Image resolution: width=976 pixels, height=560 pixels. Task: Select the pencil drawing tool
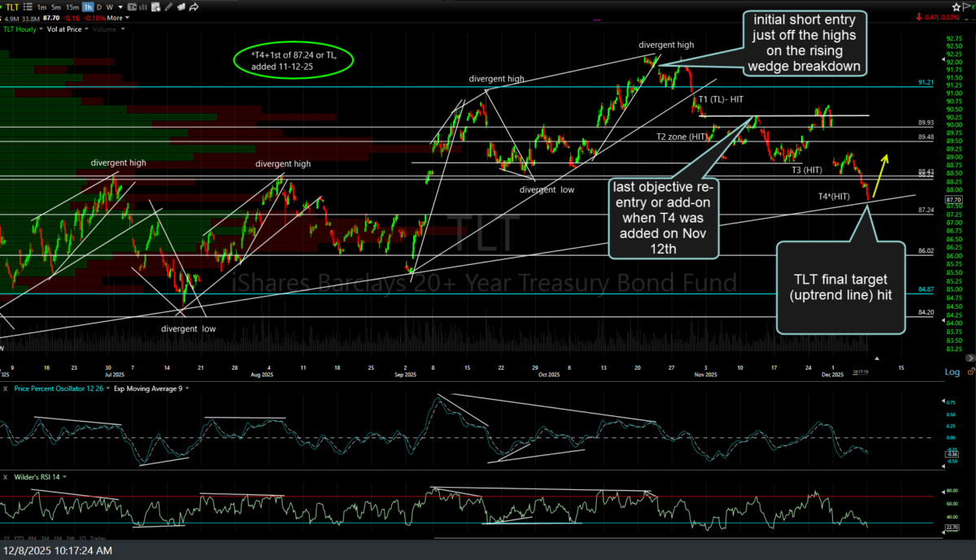[x=168, y=7]
